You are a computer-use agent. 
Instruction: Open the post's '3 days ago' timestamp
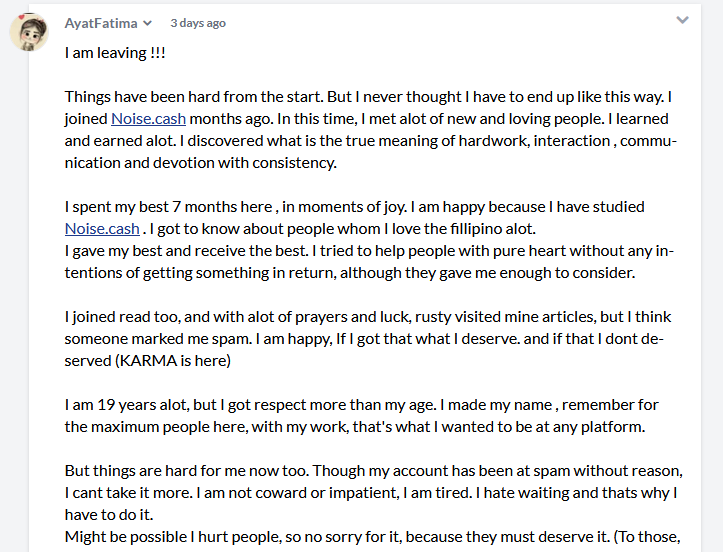tap(198, 23)
